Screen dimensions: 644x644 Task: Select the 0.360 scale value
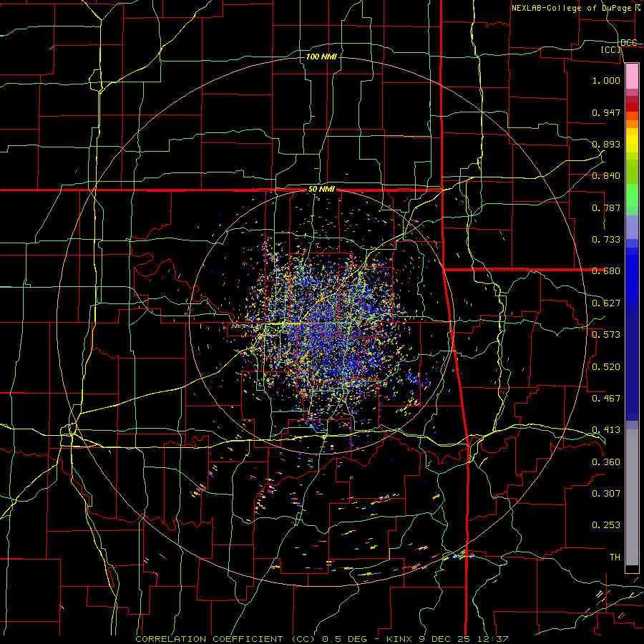pyautogui.click(x=606, y=462)
